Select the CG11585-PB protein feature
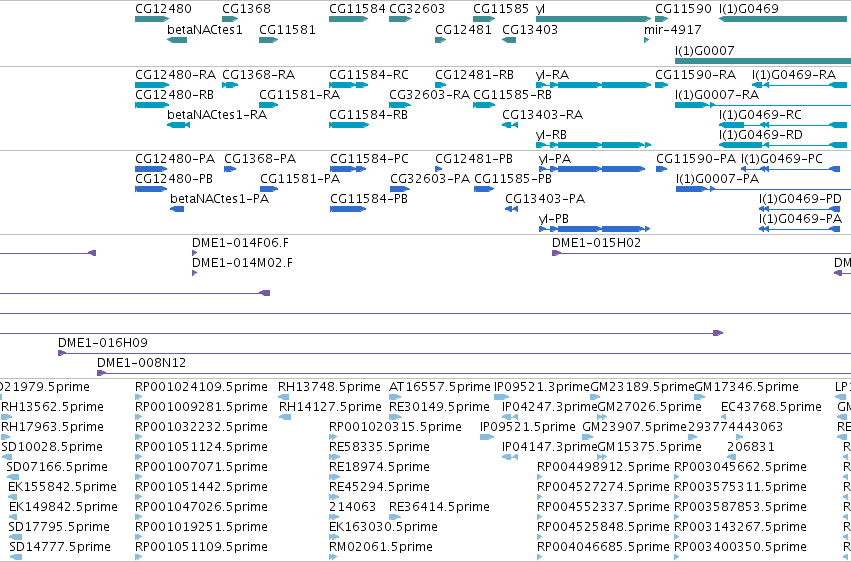851x562 pixels. (484, 189)
